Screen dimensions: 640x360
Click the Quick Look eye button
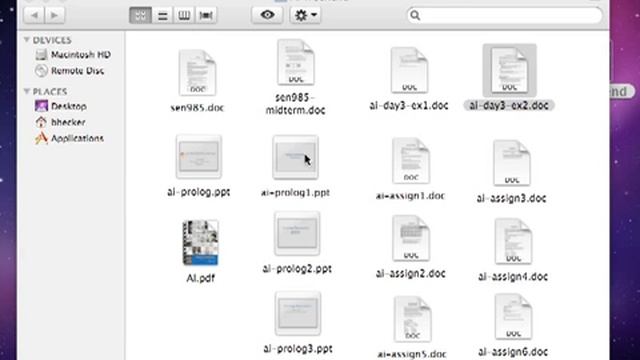(x=267, y=15)
